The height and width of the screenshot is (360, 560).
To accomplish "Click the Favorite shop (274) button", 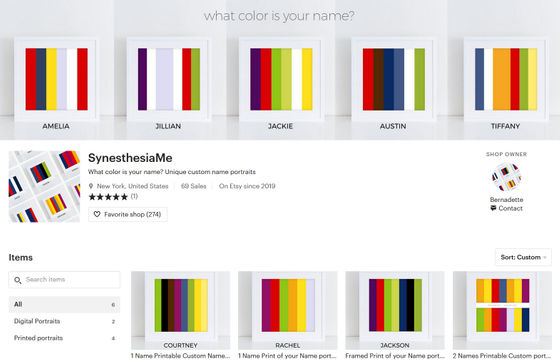I will point(128,214).
